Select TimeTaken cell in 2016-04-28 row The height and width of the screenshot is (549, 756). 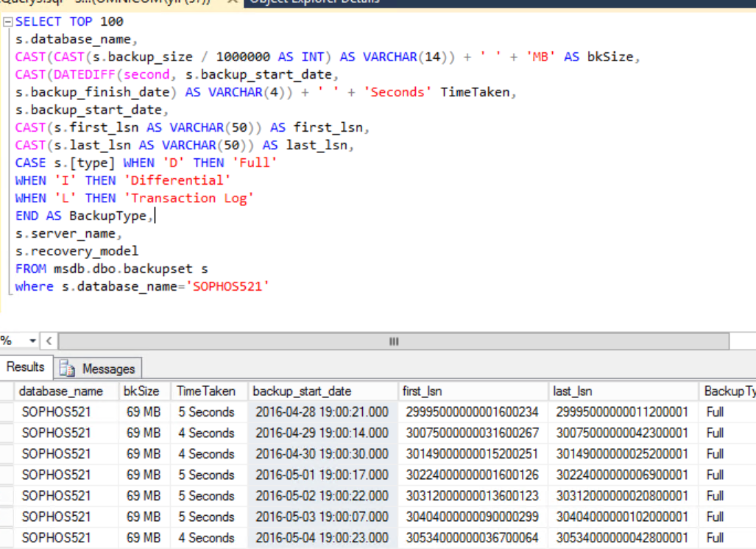pyautogui.click(x=209, y=412)
